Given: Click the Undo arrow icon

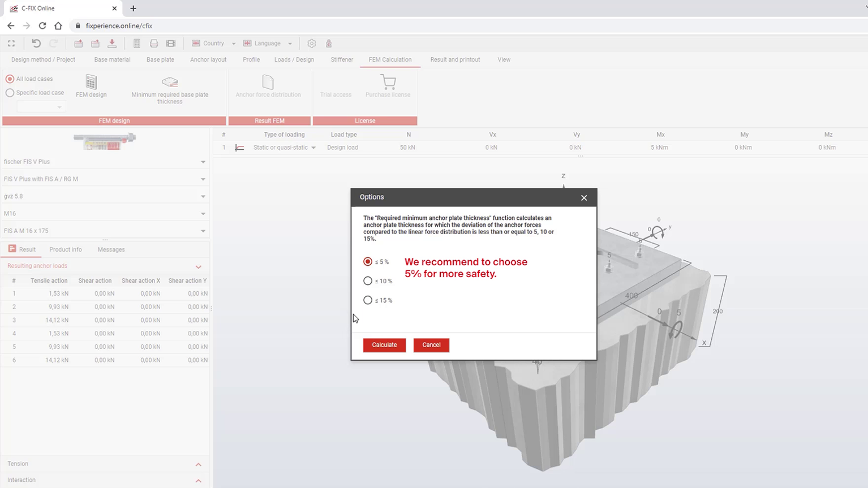Looking at the screenshot, I should click(35, 43).
